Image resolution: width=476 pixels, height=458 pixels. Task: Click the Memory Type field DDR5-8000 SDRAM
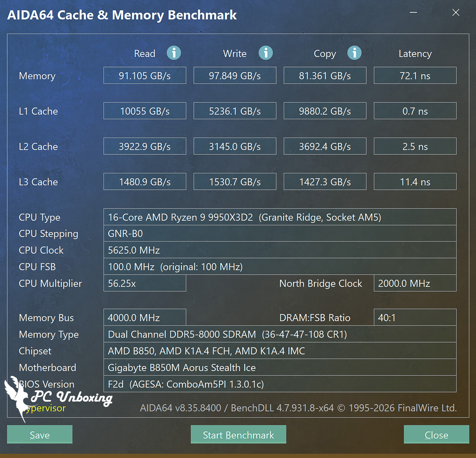pos(280,334)
